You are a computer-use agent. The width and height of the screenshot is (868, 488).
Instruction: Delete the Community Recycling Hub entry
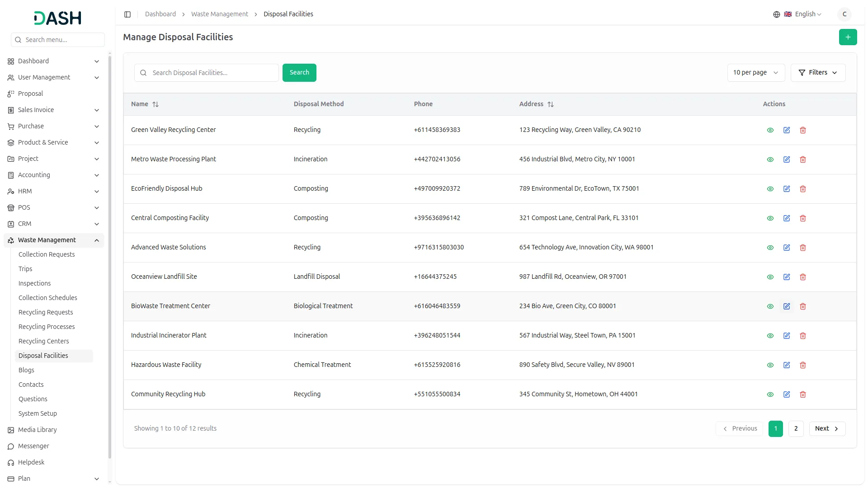[803, 394]
